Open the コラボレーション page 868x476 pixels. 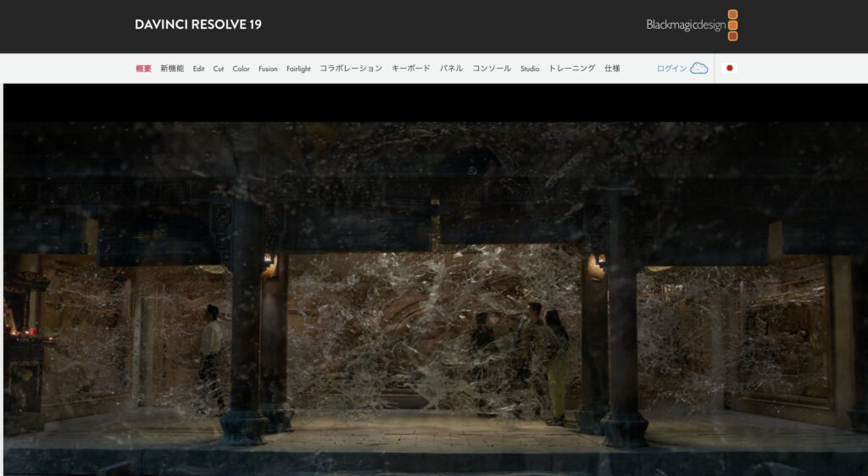pos(351,69)
